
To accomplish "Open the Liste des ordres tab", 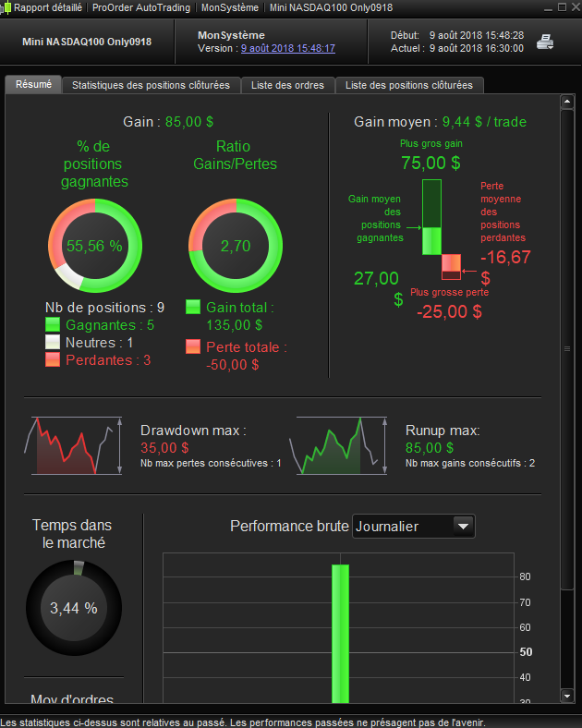I will 287,85.
